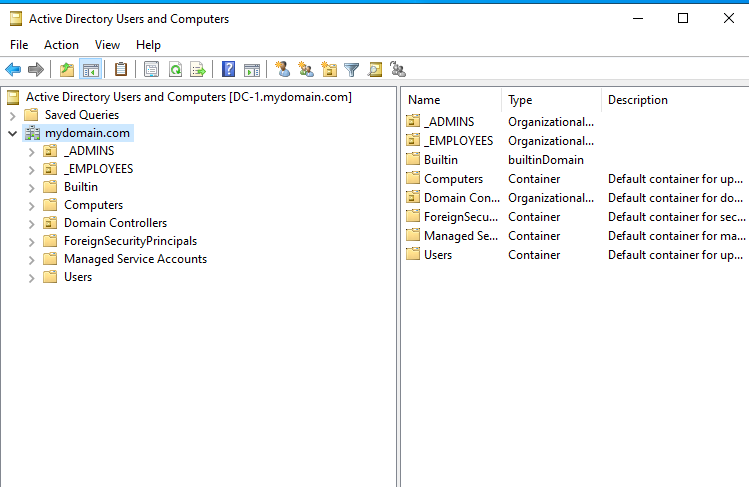Click 'Default container for sec...' description cell
Screen dimensions: 749x487
tap(676, 217)
